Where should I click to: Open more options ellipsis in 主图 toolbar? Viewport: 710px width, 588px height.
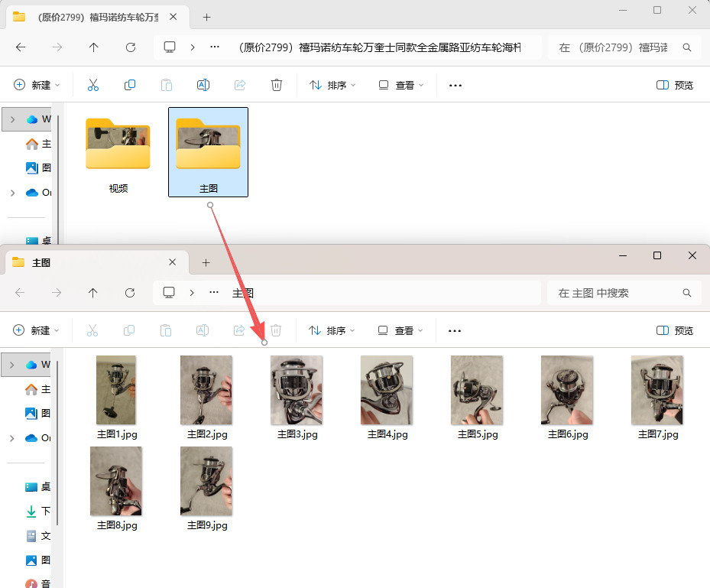(455, 330)
